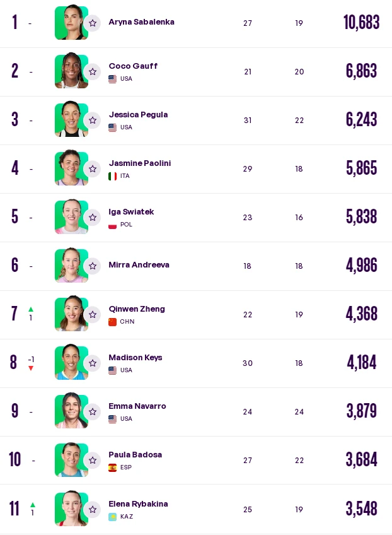Star Paula Badosa as favorite
392x535 pixels.
coord(93,461)
